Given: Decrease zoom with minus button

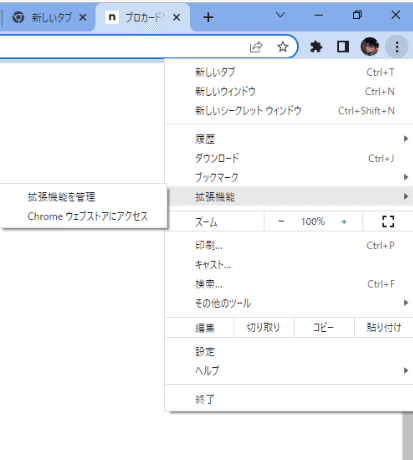Looking at the screenshot, I should pos(281,221).
